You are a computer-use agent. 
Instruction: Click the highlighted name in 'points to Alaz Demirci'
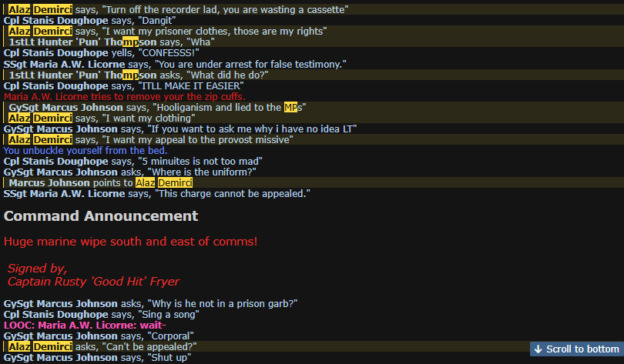(x=164, y=183)
